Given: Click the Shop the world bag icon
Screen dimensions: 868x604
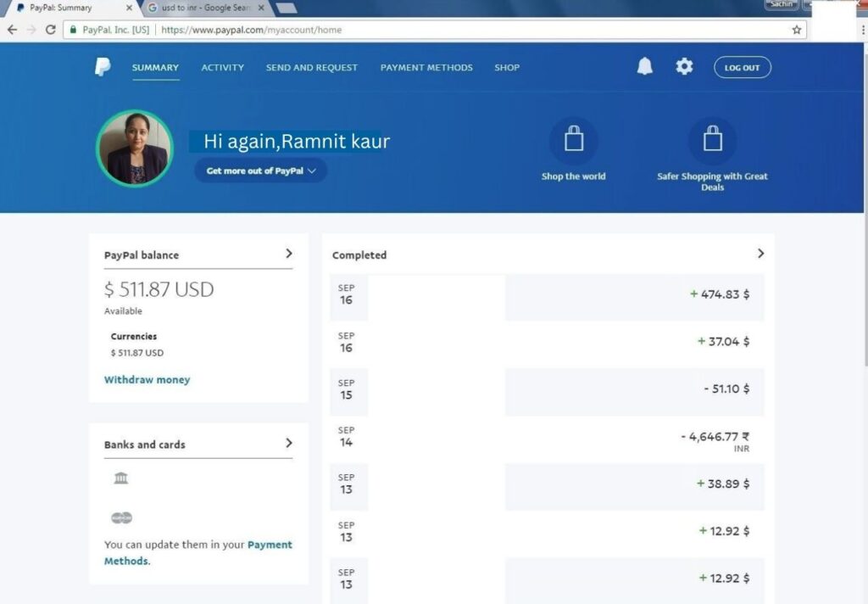Looking at the screenshot, I should pos(574,140).
